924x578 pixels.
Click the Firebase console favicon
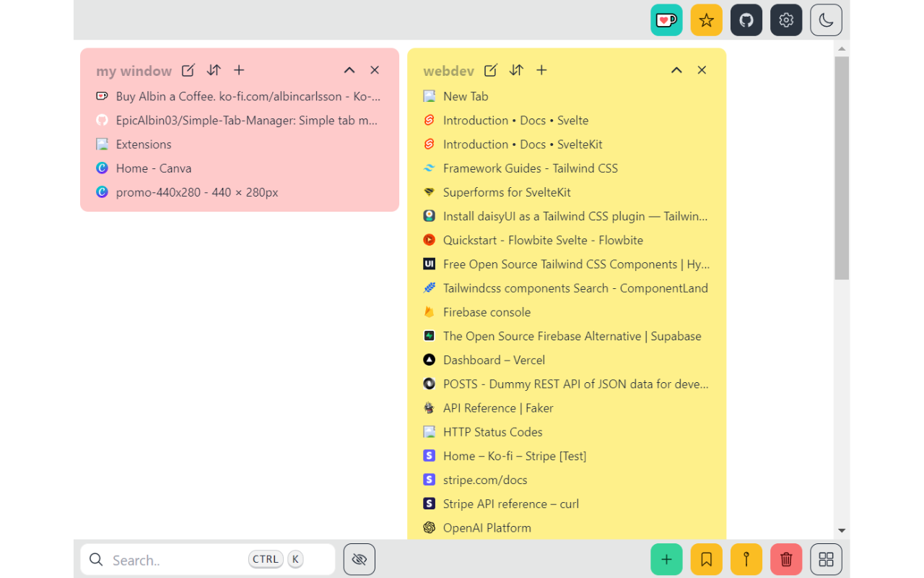tap(429, 312)
